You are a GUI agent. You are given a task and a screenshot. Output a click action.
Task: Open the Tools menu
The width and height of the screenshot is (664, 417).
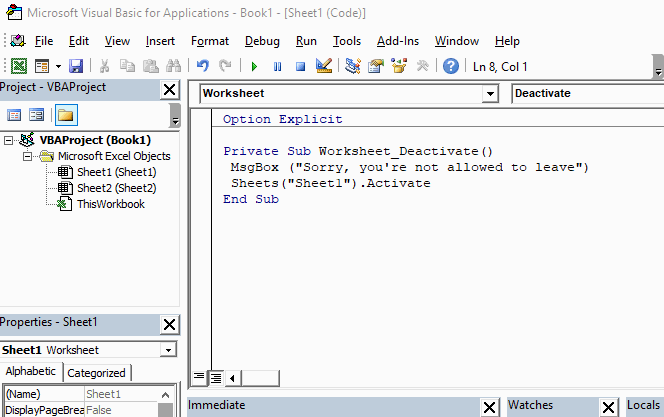point(347,41)
